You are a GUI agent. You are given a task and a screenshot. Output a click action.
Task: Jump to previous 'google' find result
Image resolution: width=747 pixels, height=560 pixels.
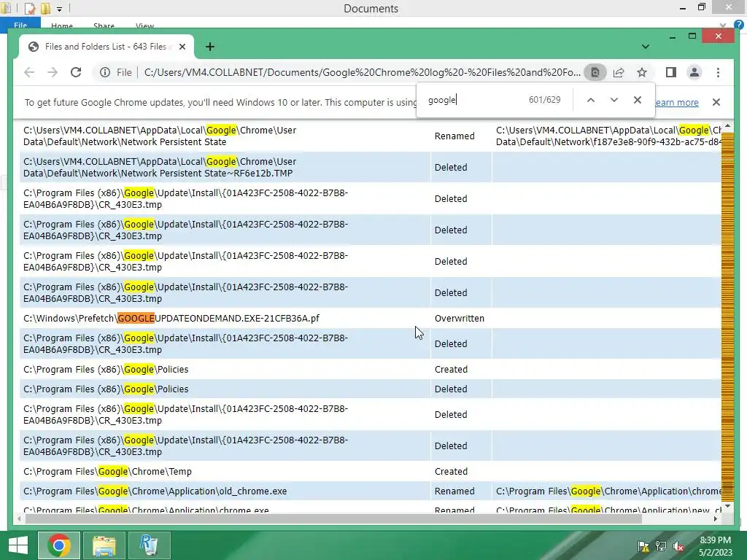coord(591,100)
